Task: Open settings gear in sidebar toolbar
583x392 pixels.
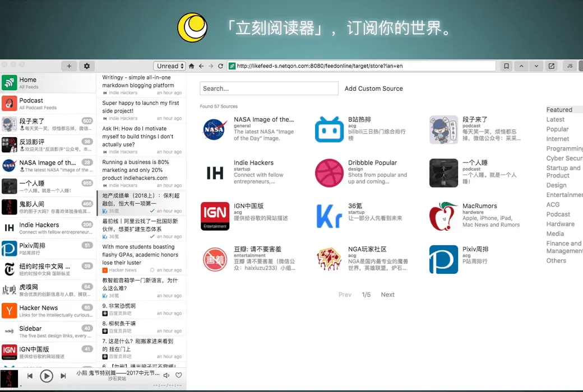Action: click(87, 66)
